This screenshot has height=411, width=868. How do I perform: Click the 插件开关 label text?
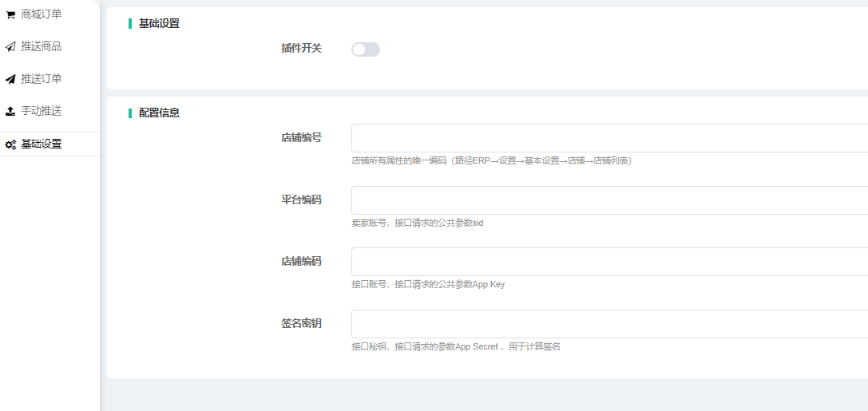[301, 49]
